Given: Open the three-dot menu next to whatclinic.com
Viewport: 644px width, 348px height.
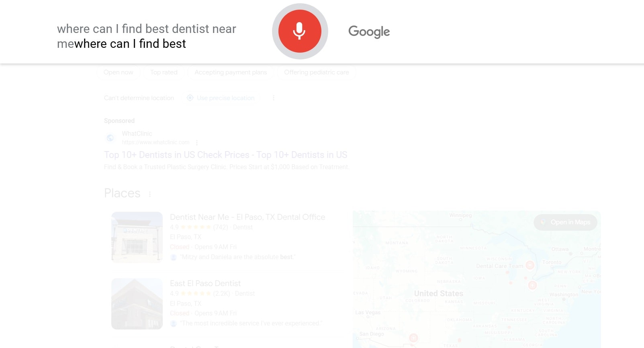Looking at the screenshot, I should 197,142.
